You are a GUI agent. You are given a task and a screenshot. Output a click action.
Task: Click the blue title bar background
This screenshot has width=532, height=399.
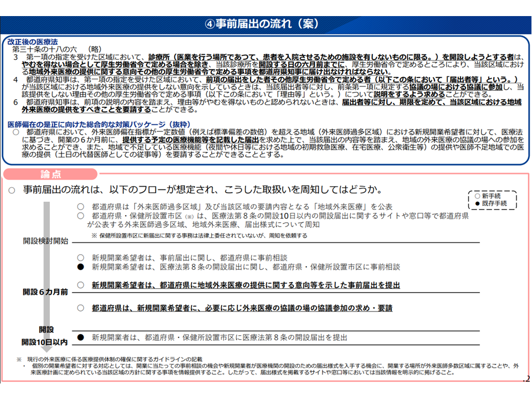[111, 23]
